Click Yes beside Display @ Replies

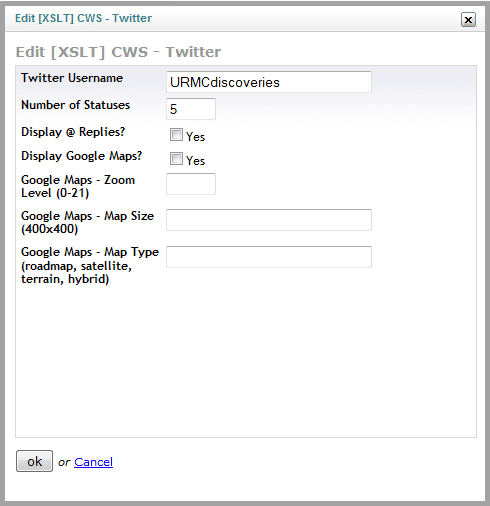coord(195,137)
